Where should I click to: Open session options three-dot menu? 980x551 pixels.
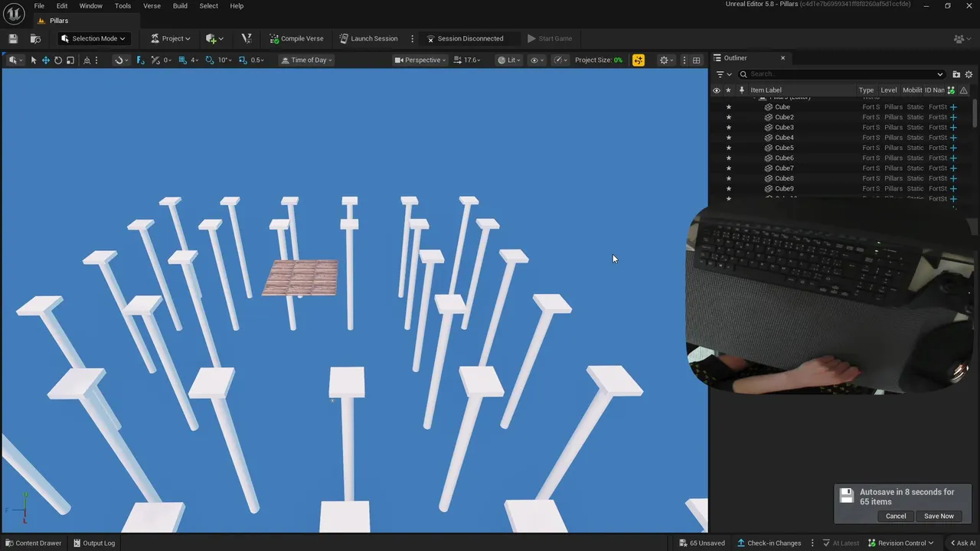pyautogui.click(x=412, y=38)
